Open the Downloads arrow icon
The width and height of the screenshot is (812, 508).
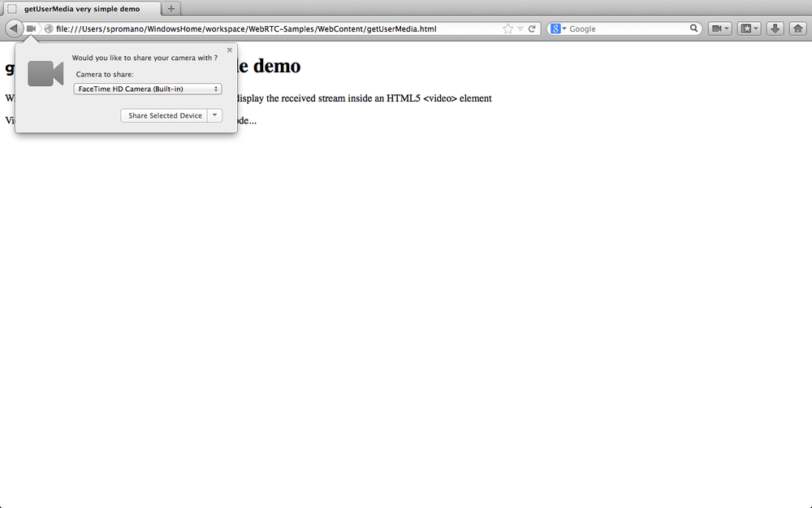(x=773, y=28)
